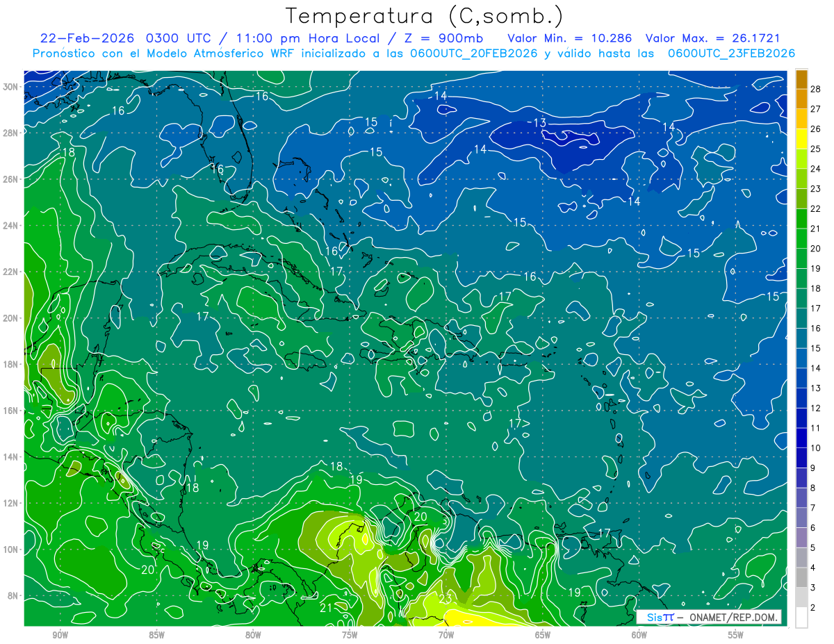The width and height of the screenshot is (834, 644).
Task: Click the "18N" latitude axis label
Action: [x=10, y=364]
